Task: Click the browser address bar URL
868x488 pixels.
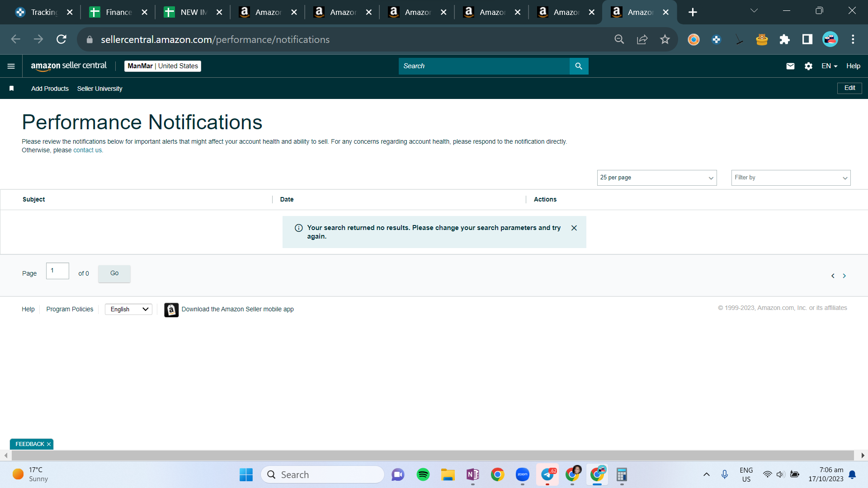Action: [x=215, y=40]
